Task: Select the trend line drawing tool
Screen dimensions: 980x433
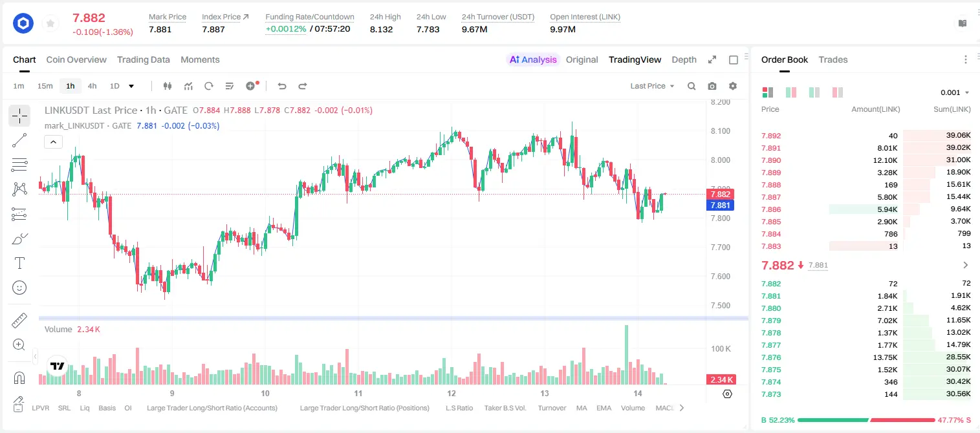Action: tap(19, 140)
